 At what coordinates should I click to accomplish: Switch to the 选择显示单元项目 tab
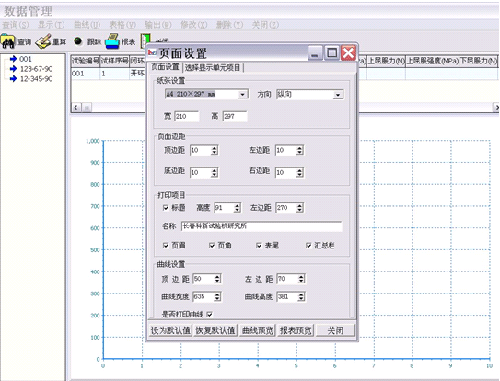(x=212, y=68)
